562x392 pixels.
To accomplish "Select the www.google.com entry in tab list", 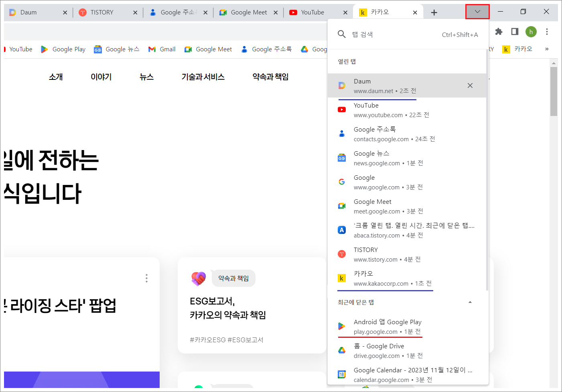I will [x=407, y=182].
